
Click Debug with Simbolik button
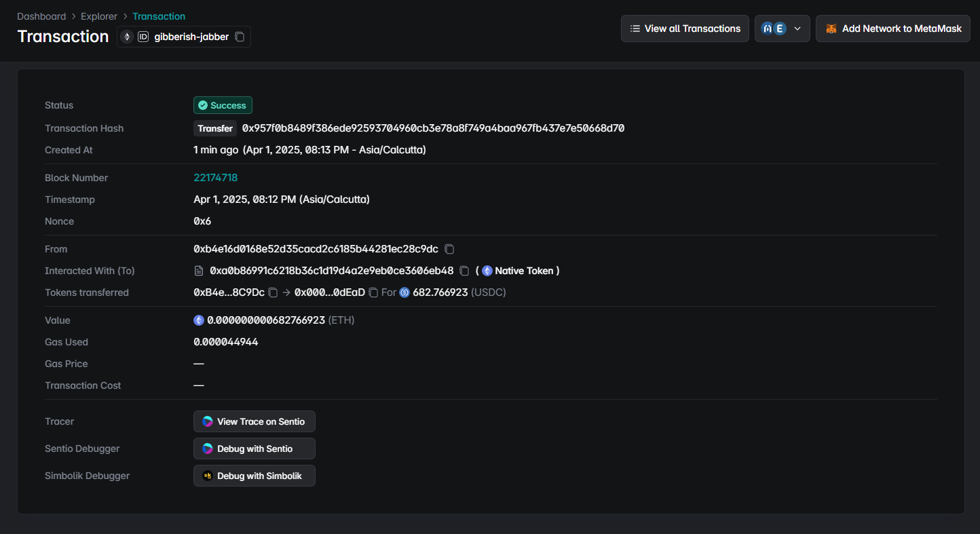[255, 476]
